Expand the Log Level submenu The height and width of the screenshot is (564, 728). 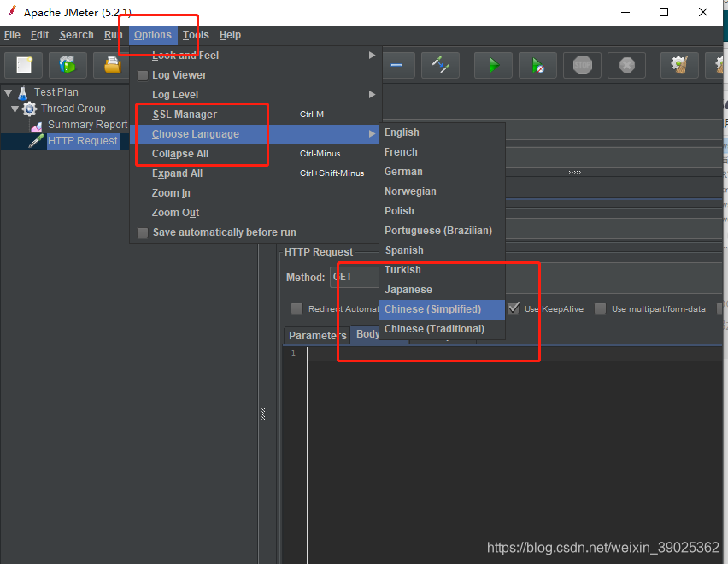click(255, 95)
